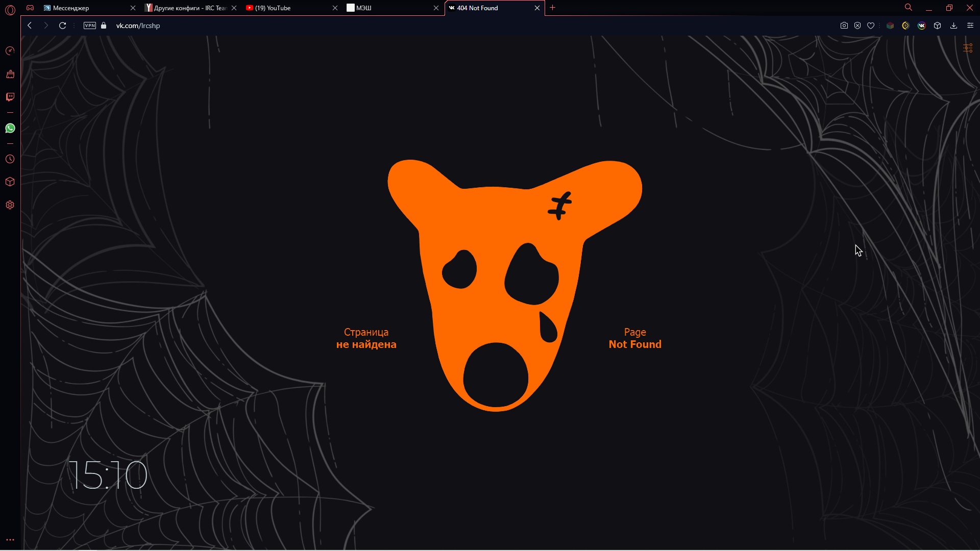This screenshot has width=980, height=551.
Task: Open ad blocker shield settings
Action: [857, 26]
